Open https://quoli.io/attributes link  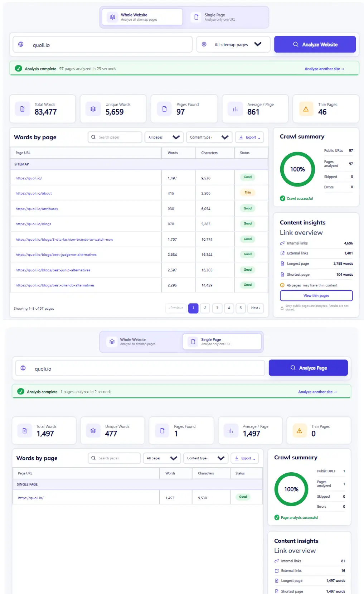pyautogui.click(x=37, y=209)
